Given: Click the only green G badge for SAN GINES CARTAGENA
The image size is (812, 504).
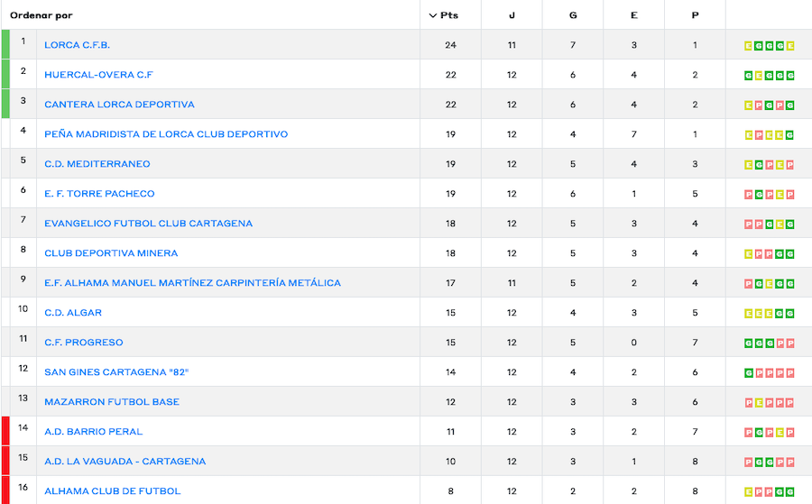Looking at the screenshot, I should [748, 373].
